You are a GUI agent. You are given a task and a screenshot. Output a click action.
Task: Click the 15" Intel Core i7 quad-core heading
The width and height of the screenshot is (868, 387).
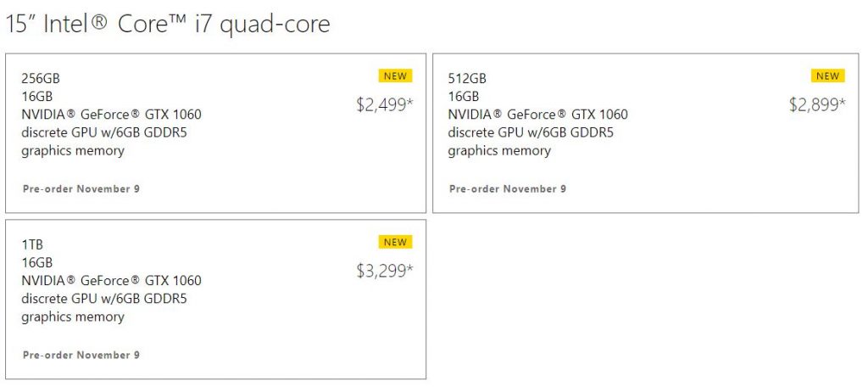click(168, 24)
